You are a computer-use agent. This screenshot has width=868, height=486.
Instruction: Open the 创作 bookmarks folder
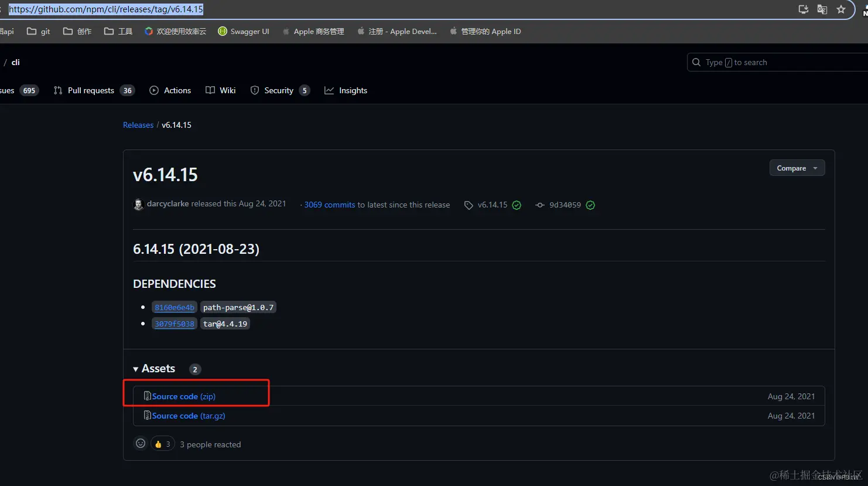click(77, 32)
